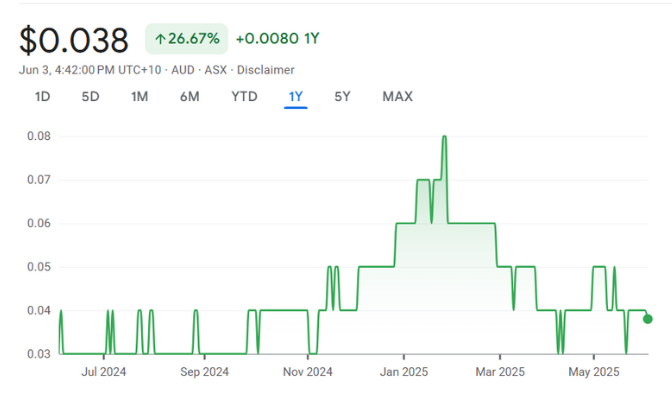Click the 0.04 y-axis label
Image resolution: width=672 pixels, height=400 pixels.
coord(39,310)
